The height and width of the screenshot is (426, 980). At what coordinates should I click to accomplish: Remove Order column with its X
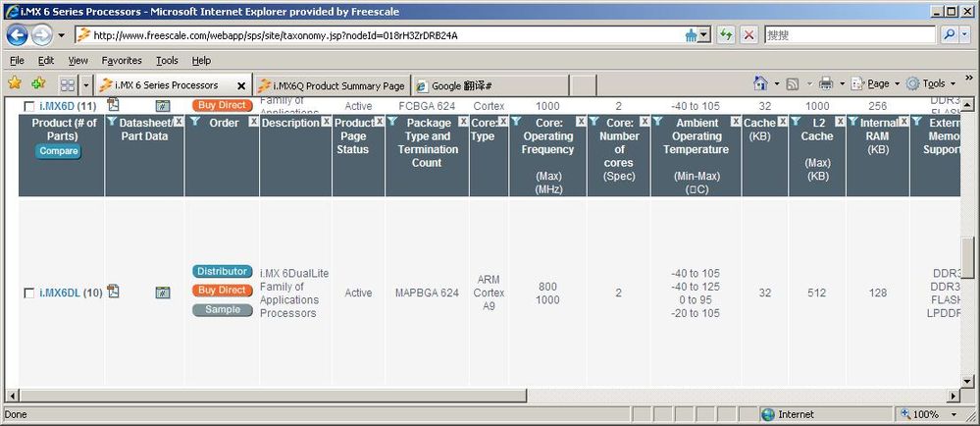pyautogui.click(x=253, y=122)
